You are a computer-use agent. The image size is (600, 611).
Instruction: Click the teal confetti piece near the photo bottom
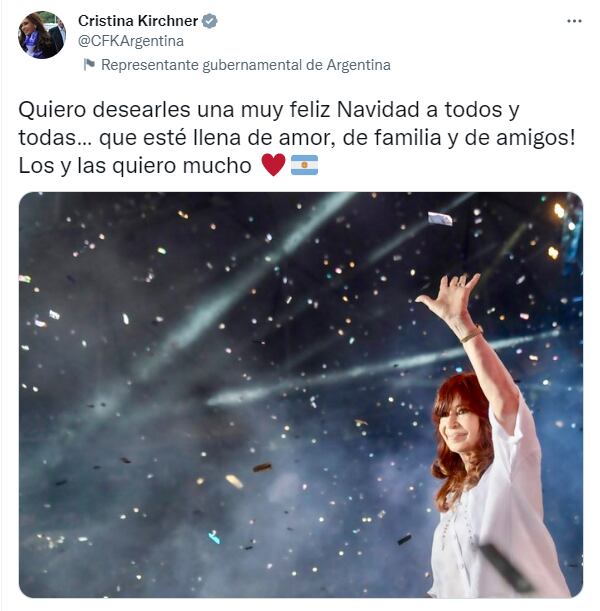[214, 537]
